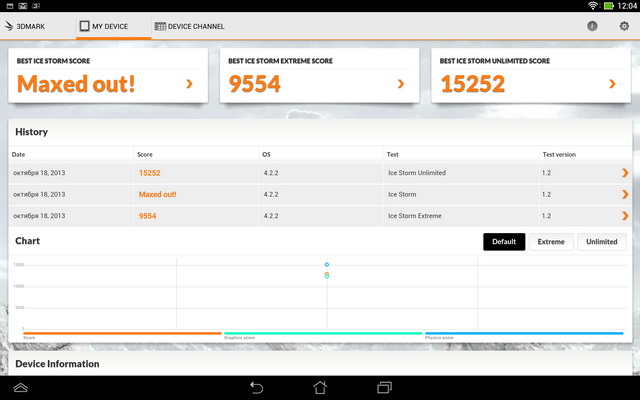The width and height of the screenshot is (640, 400).
Task: Click the History section heading
Action: click(x=31, y=132)
